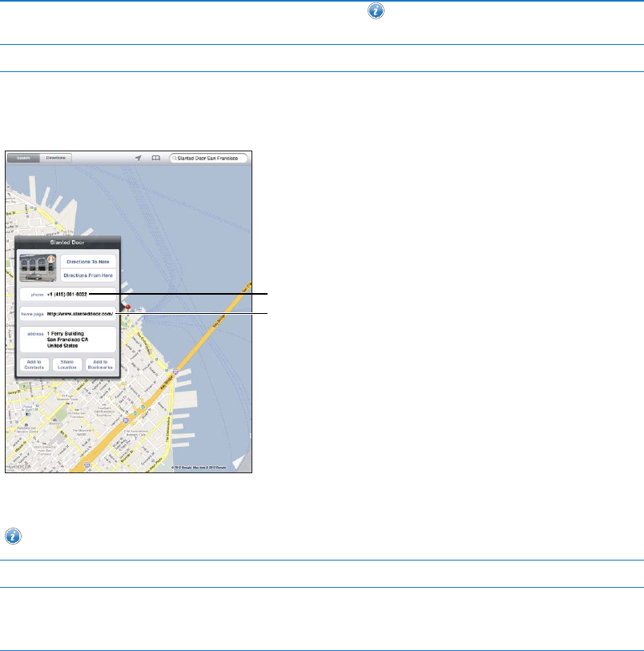Switch to the Directions tab
Viewport: 644px width, 651px height.
pos(56,159)
